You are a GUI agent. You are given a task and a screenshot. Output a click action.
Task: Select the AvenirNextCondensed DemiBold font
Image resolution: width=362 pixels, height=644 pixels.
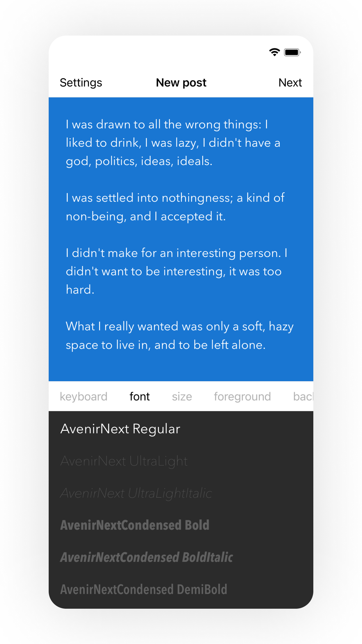(x=143, y=589)
